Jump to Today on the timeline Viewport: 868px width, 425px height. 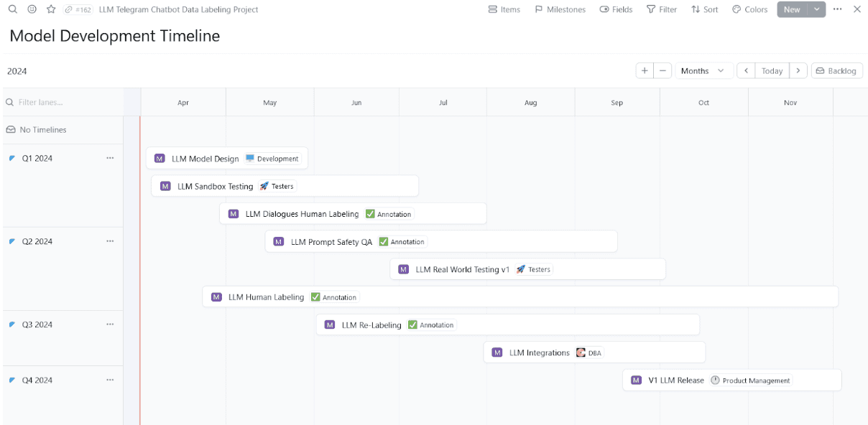[x=772, y=70]
